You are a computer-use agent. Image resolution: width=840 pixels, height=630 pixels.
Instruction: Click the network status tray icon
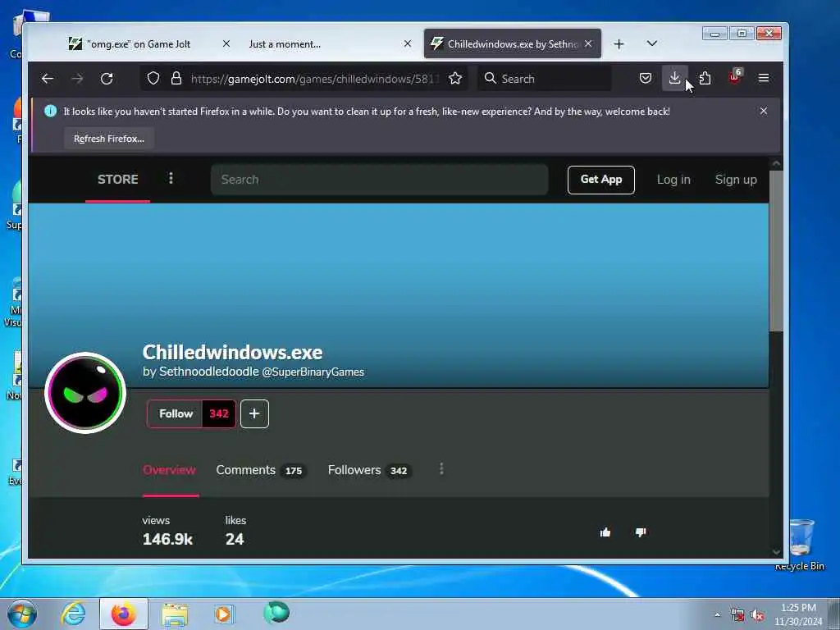click(737, 615)
